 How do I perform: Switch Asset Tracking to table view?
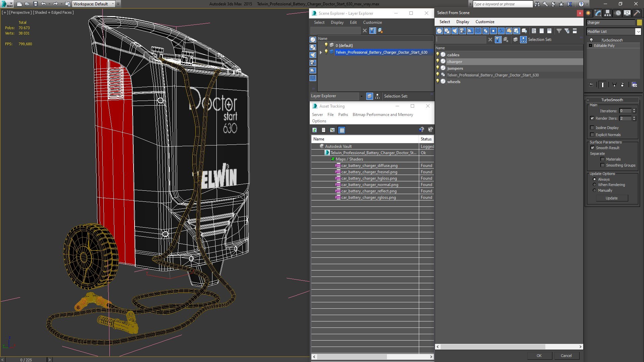coord(342,130)
